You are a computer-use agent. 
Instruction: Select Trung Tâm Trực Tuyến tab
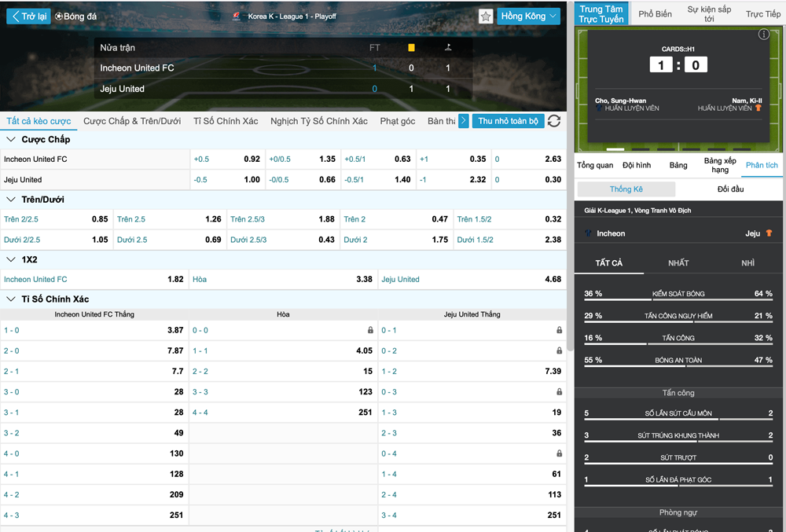pos(601,14)
